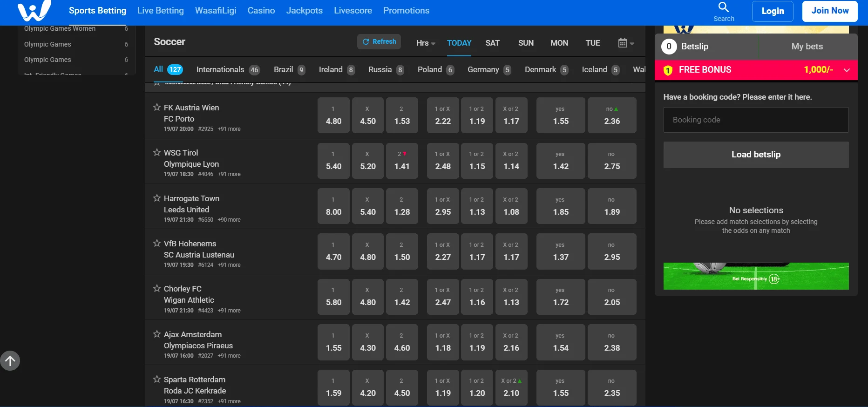The image size is (868, 407).
Task: Click the Join Now button
Action: [830, 11]
